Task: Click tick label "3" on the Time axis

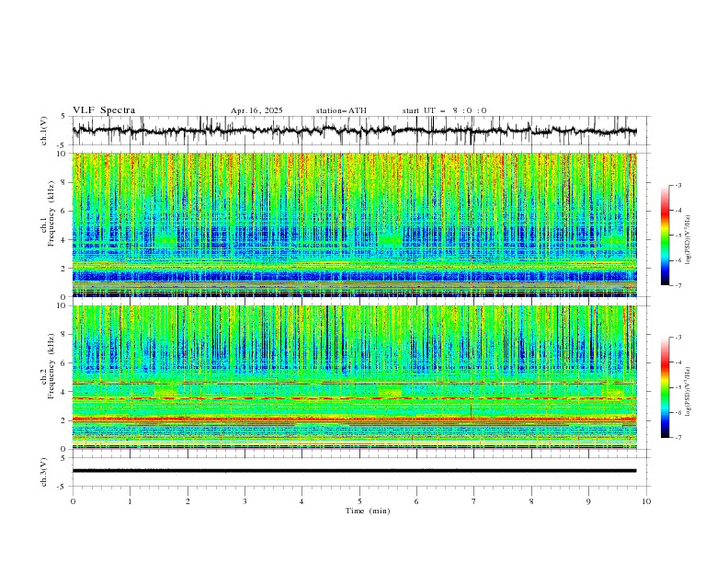Action: click(x=245, y=501)
